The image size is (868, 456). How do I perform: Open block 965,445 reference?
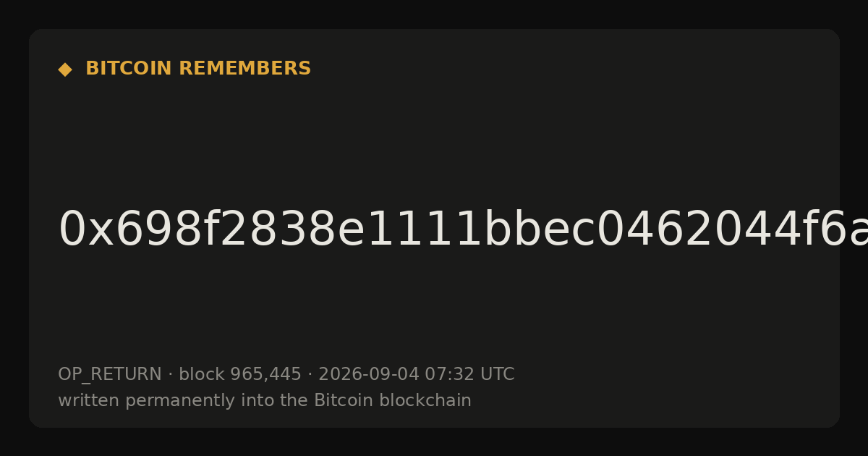pyautogui.click(x=240, y=375)
